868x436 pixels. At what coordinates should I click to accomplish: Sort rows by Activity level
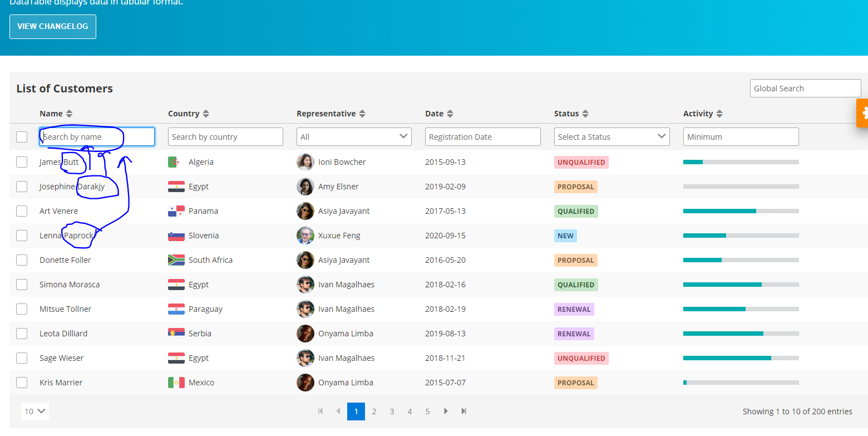720,113
